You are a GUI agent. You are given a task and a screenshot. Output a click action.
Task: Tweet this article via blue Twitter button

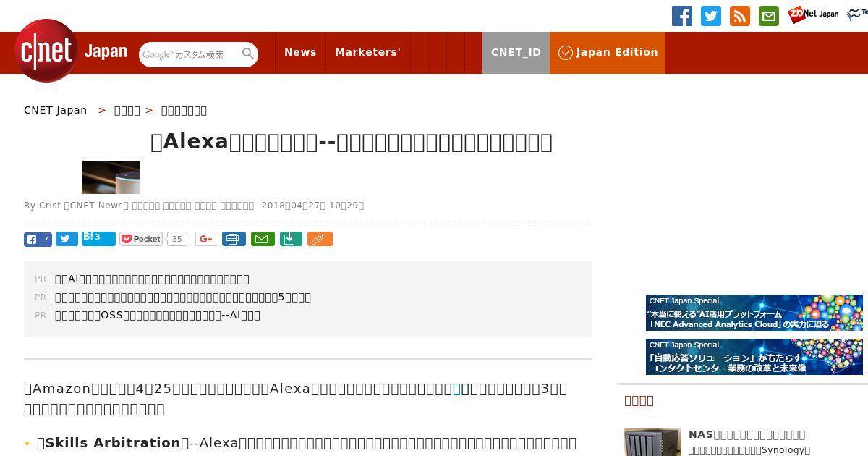click(67, 239)
